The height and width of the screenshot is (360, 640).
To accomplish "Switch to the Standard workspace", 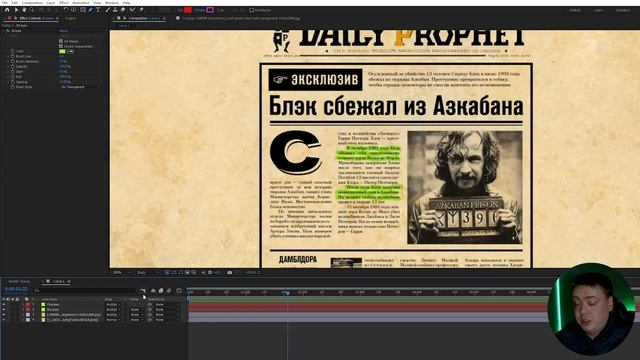I will pos(622,10).
